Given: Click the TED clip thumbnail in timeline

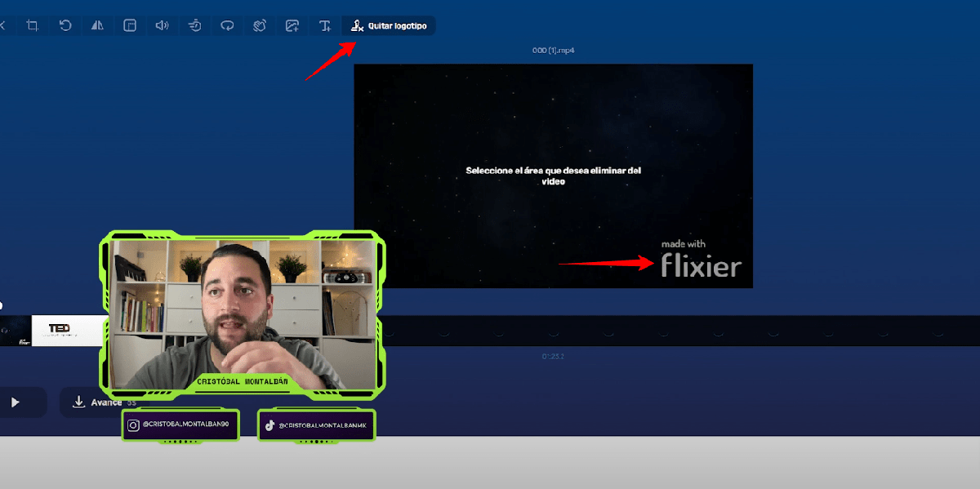Looking at the screenshot, I should [x=65, y=331].
